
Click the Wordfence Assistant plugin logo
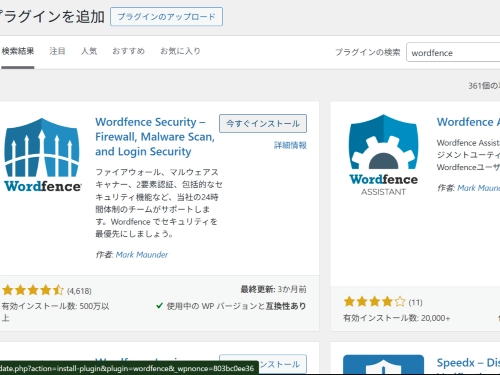tap(383, 155)
